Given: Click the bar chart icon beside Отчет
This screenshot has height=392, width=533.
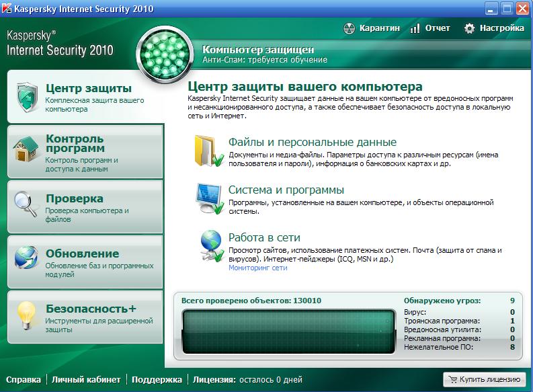Looking at the screenshot, I should click(x=415, y=28).
